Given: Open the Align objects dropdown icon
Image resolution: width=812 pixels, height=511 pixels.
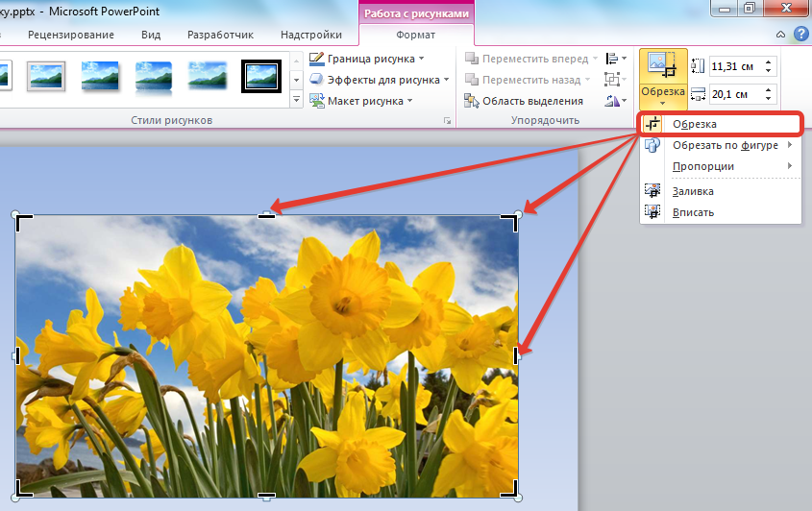Looking at the screenshot, I should point(616,59).
